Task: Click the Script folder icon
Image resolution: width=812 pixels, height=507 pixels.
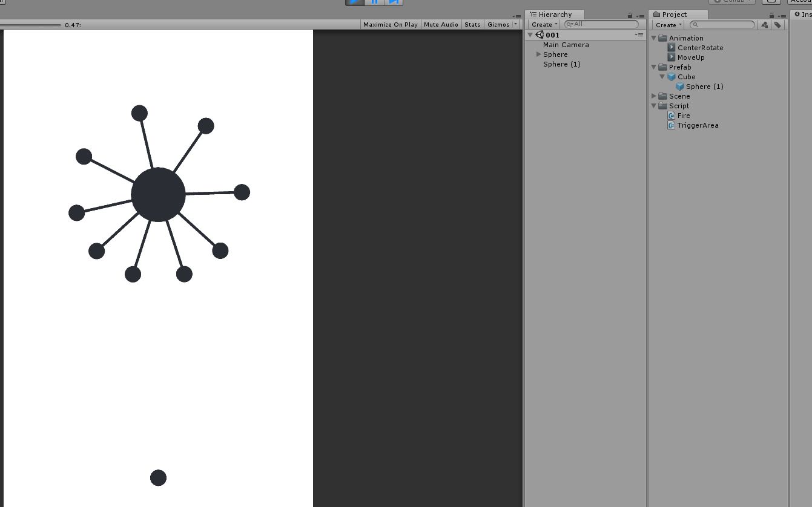Action: (662, 106)
